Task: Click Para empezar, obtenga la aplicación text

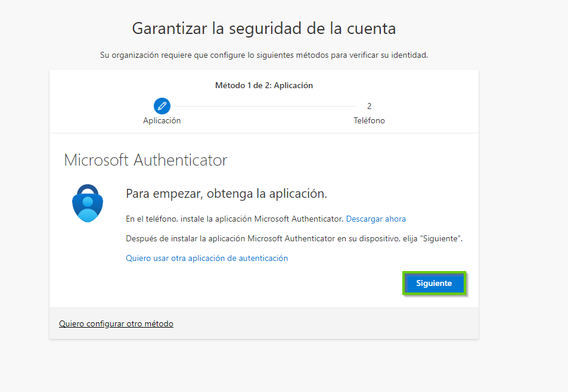Action: click(x=226, y=194)
